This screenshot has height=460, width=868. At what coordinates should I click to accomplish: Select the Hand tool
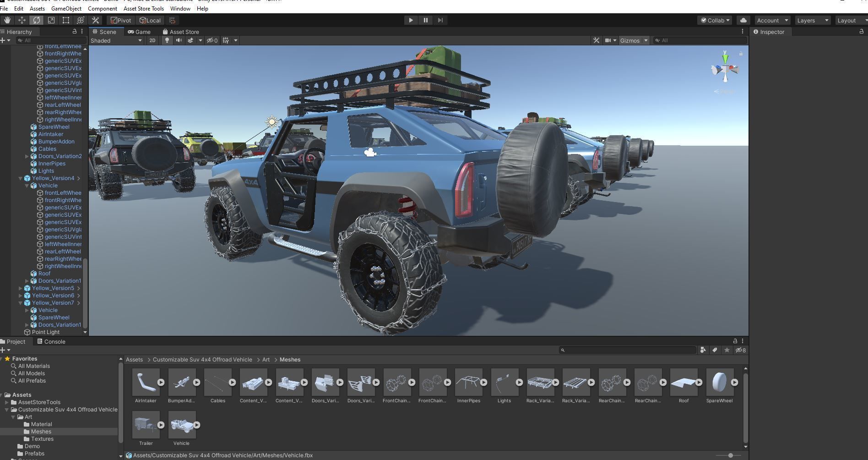coord(7,20)
